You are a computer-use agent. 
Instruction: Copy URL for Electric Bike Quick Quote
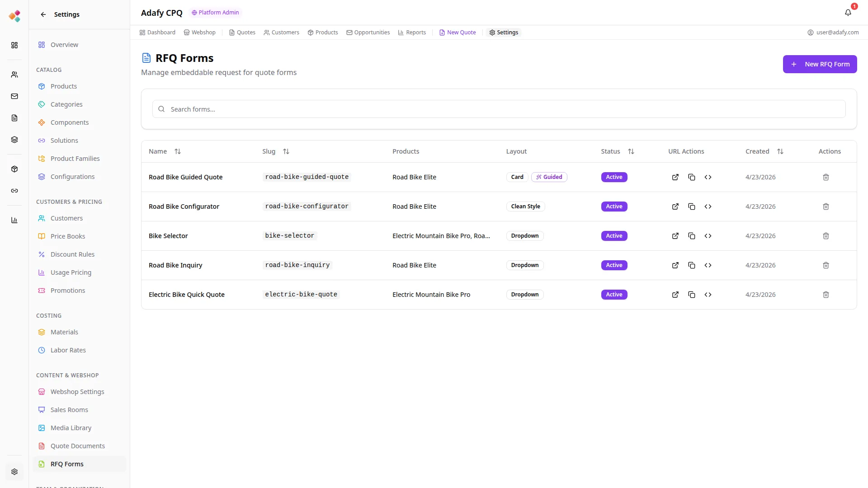tap(691, 295)
